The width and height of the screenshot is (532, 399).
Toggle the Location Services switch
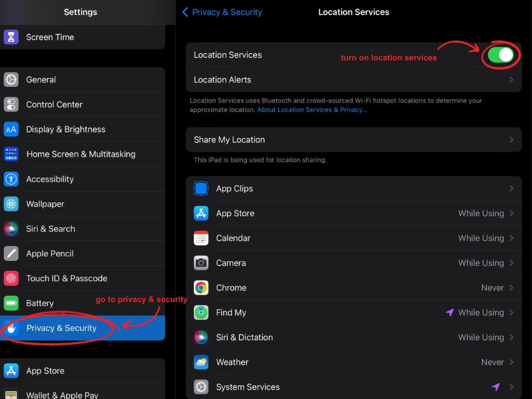point(501,55)
